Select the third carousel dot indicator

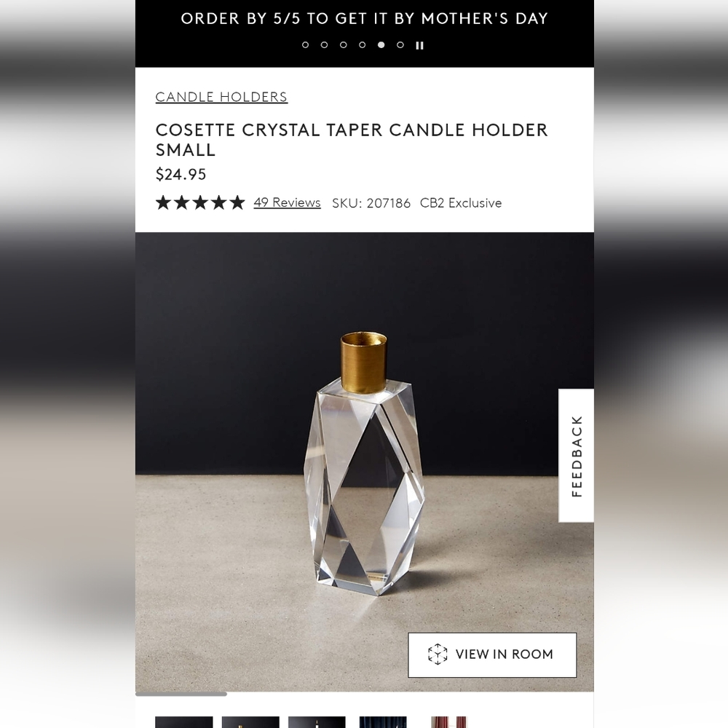(343, 45)
